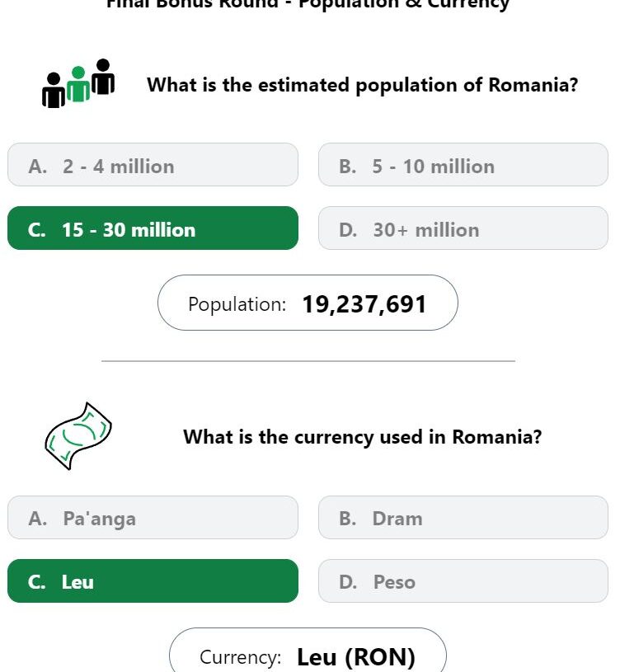Click the horizontal divider between the questions
This screenshot has height=672, width=620.
pos(308,361)
